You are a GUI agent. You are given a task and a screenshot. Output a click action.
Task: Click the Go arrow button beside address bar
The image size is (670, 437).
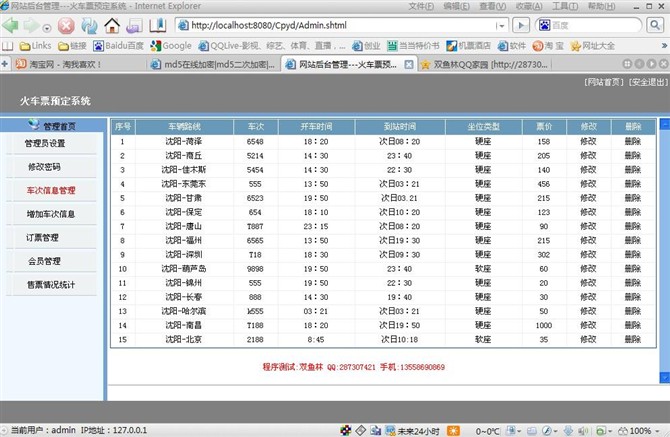[521, 25]
